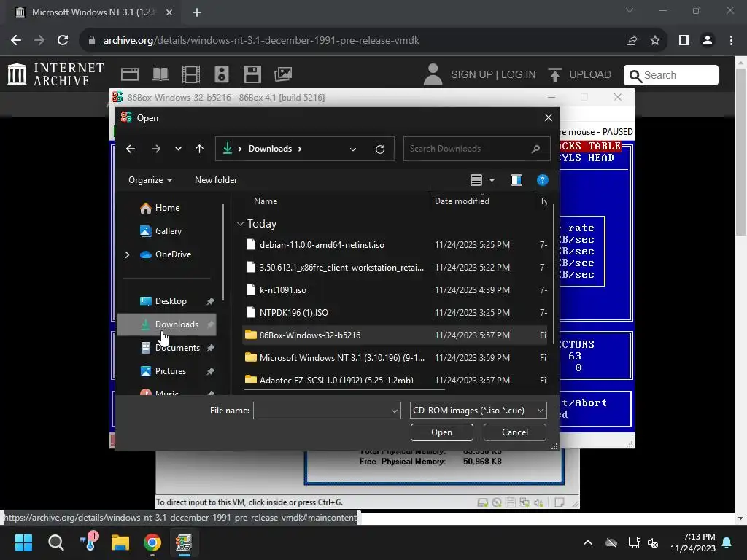The width and height of the screenshot is (747, 560).
Task: Show hidden system tray icons
Action: [588, 542]
